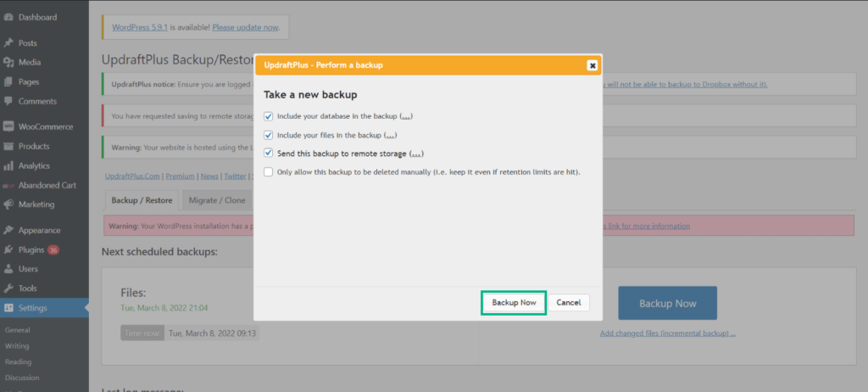868x392 pixels.
Task: Uncheck Include your files in the backup
Action: point(269,135)
